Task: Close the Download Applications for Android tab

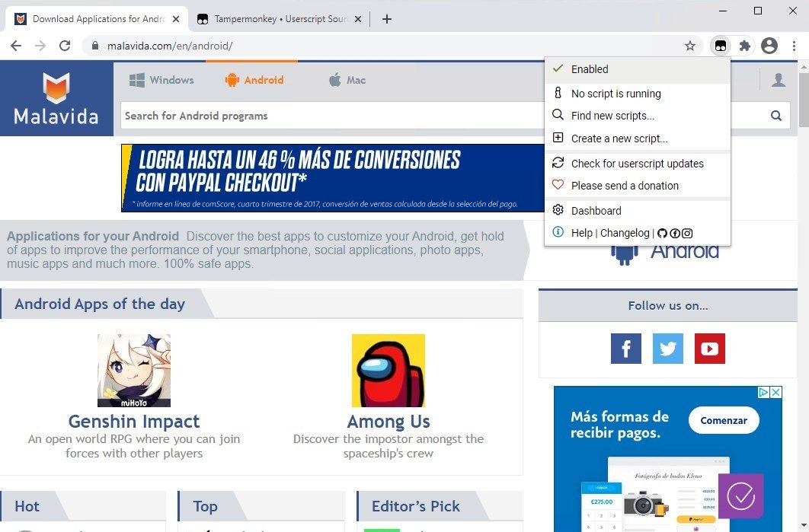Action: (x=176, y=19)
